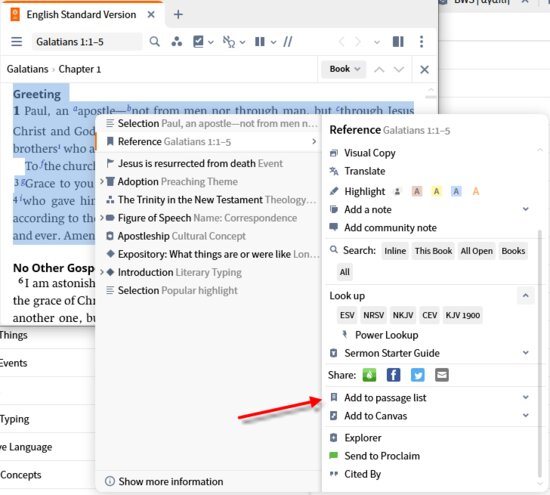Search Inline for the reference
Image resolution: width=550 pixels, height=495 pixels.
pyautogui.click(x=395, y=251)
